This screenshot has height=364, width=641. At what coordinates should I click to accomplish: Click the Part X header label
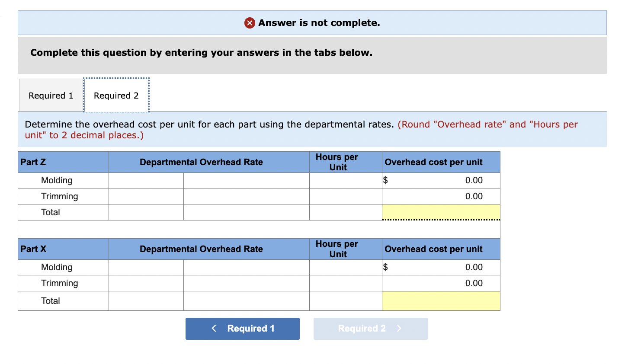tap(33, 249)
